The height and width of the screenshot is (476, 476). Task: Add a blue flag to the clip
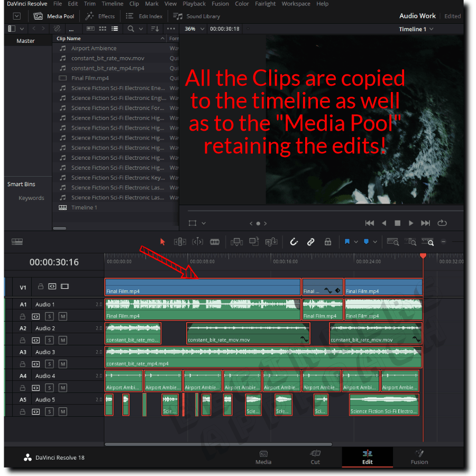point(347,241)
